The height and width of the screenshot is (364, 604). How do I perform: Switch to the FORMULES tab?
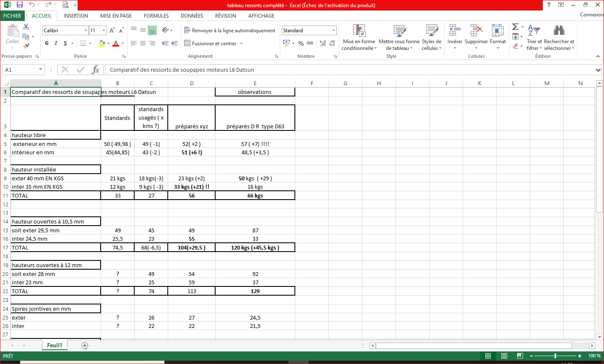pos(156,16)
